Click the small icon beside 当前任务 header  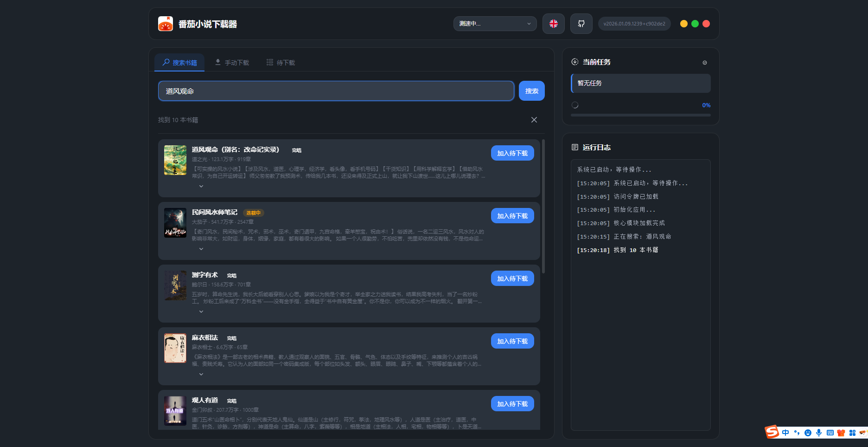point(704,63)
